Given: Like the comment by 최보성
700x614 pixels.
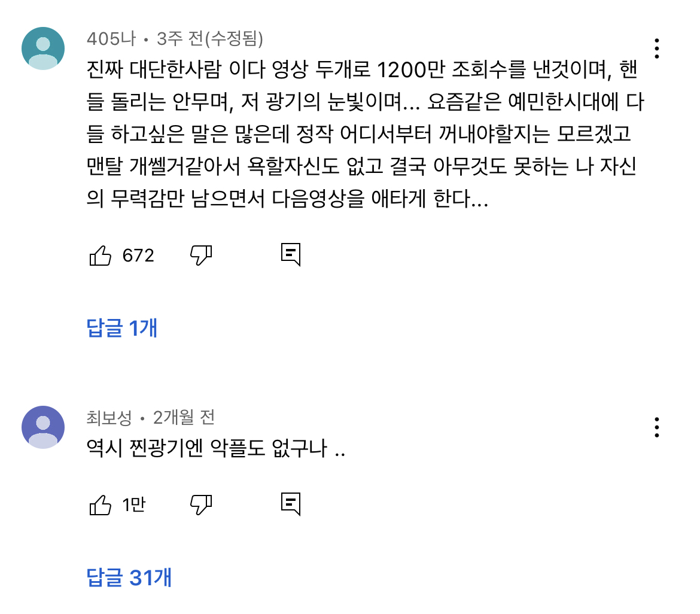Looking at the screenshot, I should [101, 505].
